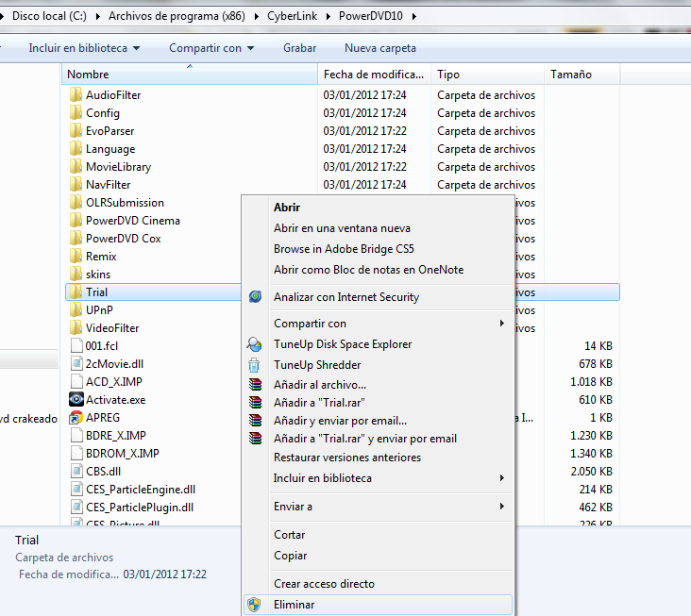Viewport: 691px width, 616px height.
Task: Click the WinRAR icon beside Añadir al archivo
Action: pyautogui.click(x=255, y=384)
